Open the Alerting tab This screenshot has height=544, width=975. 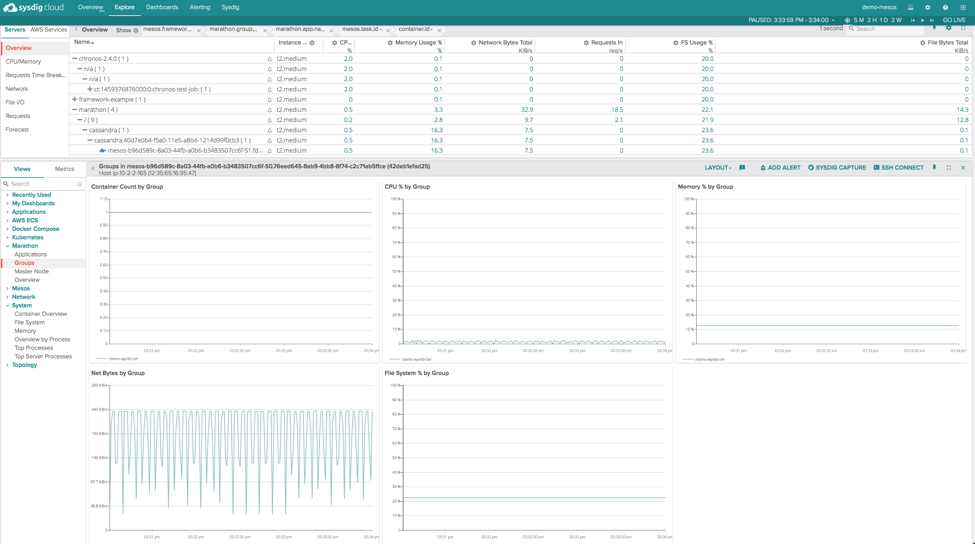[x=200, y=7]
